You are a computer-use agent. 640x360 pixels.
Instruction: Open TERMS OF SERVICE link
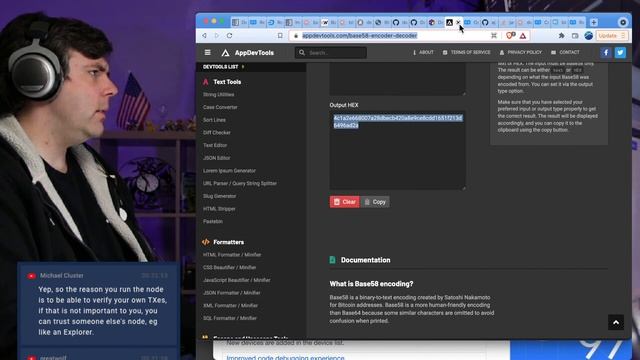(x=467, y=52)
